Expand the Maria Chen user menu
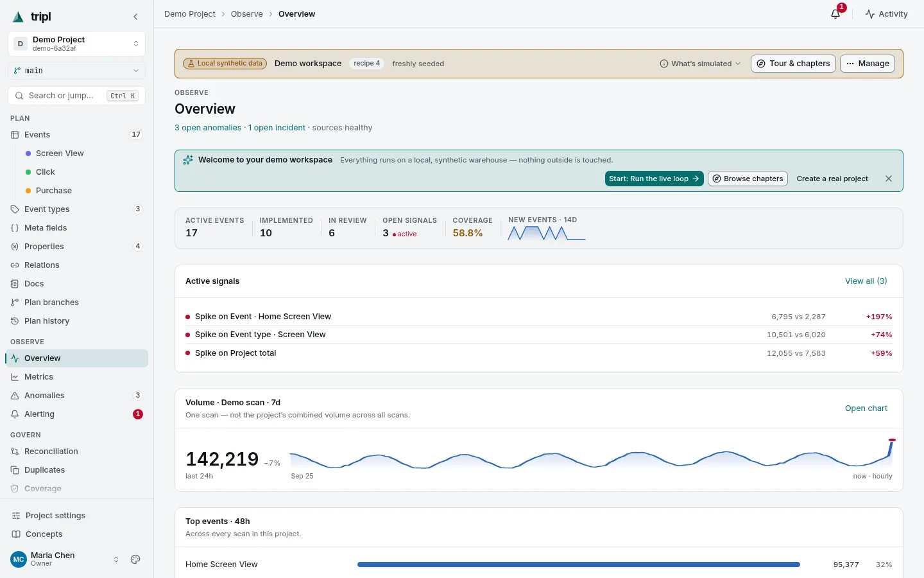The height and width of the screenshot is (578, 924). (x=64, y=559)
